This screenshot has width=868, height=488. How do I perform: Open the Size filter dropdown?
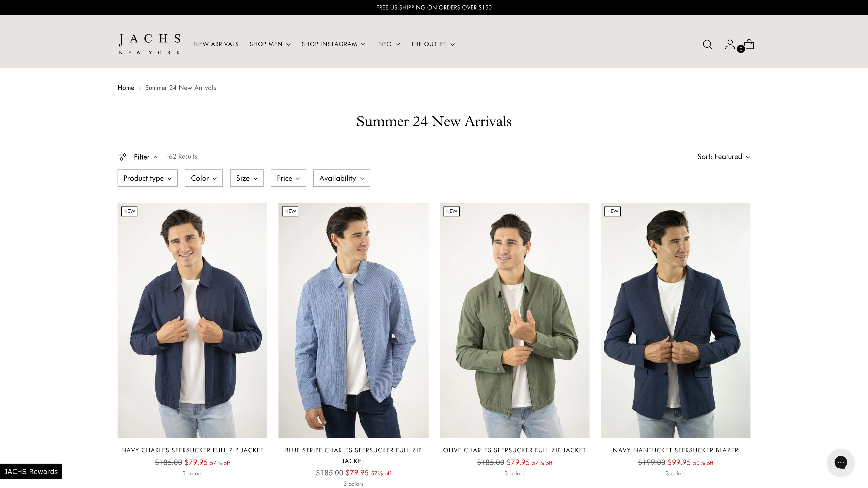[x=246, y=178]
